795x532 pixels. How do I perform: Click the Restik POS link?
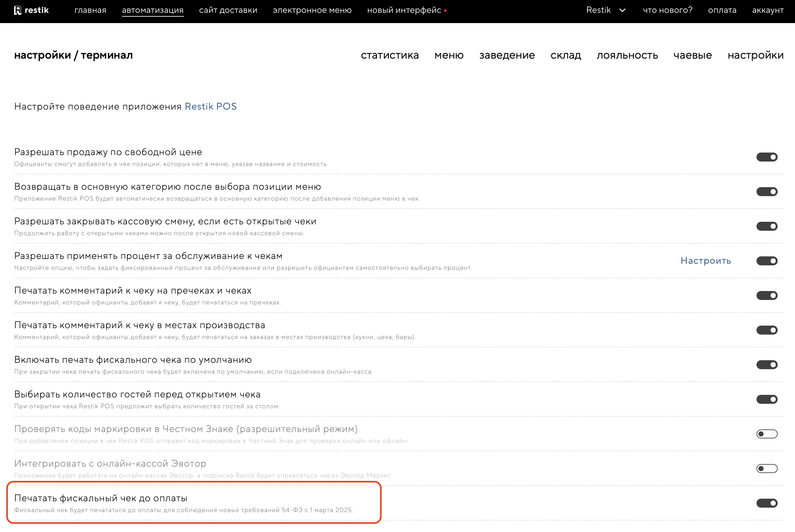[210, 106]
